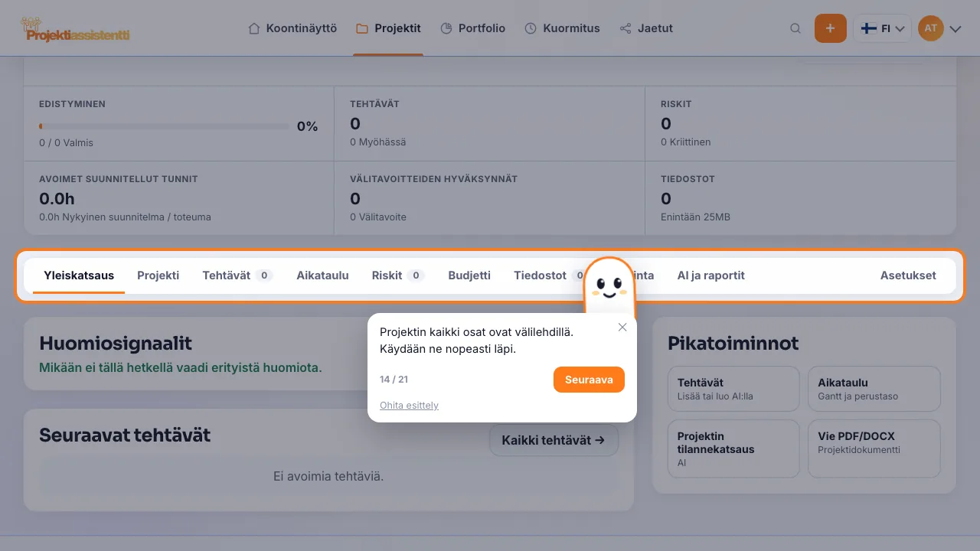Open the AT user account menu
The height and width of the screenshot is (551, 980).
pos(939,28)
